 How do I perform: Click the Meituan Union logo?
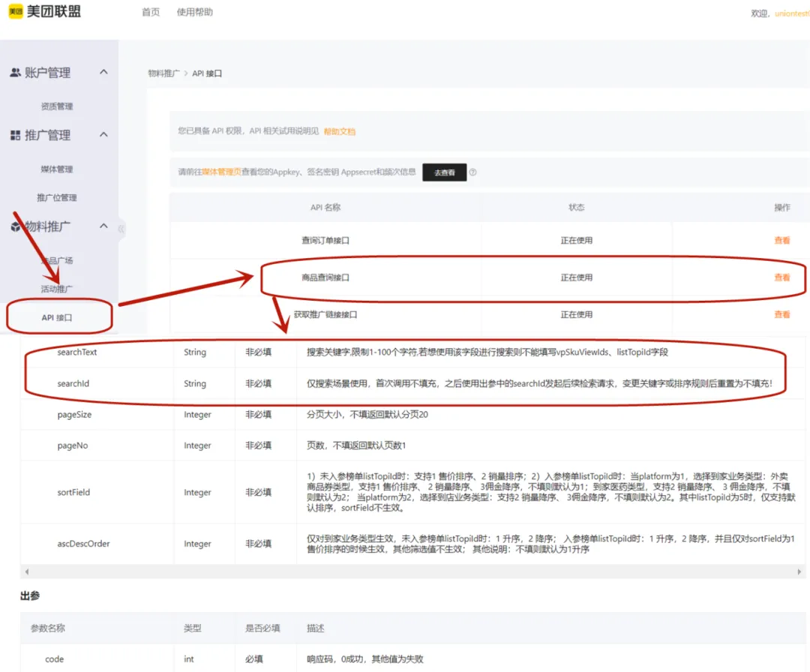coord(45,11)
